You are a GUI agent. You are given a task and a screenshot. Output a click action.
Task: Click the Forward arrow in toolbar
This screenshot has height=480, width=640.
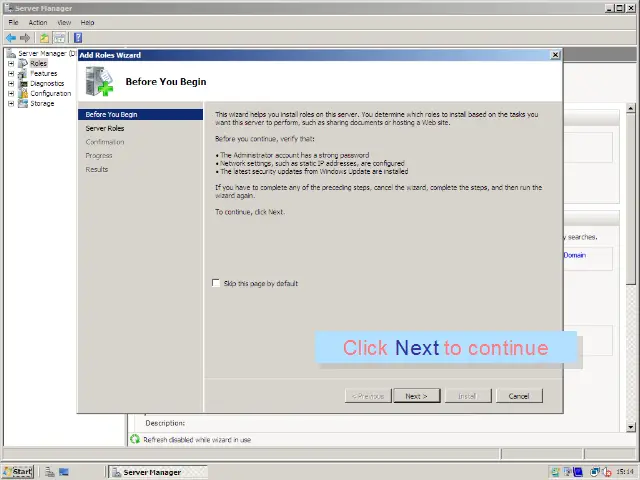(25, 38)
